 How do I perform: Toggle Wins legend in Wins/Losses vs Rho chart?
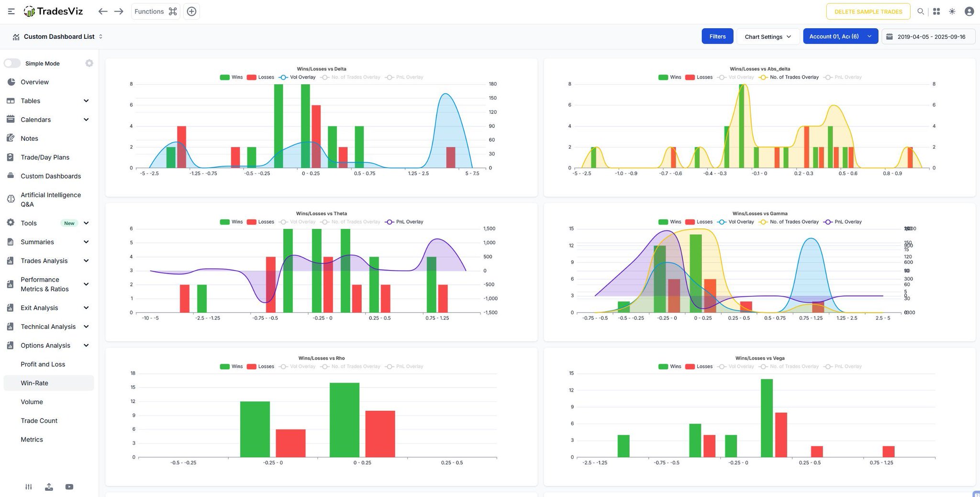pyautogui.click(x=231, y=366)
